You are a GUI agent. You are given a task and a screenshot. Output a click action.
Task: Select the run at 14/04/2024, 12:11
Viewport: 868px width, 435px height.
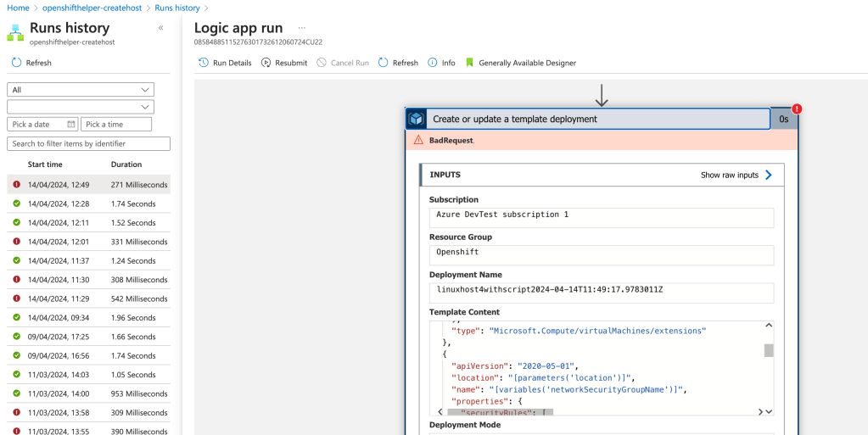88,222
